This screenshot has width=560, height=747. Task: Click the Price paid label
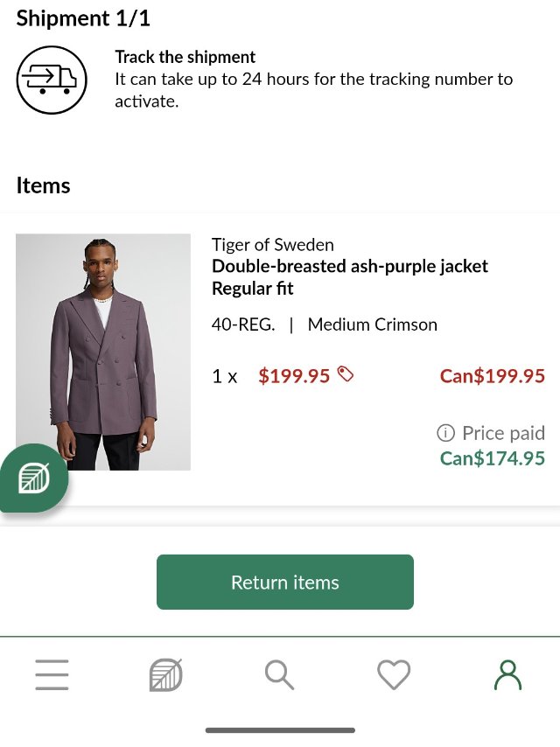503,433
